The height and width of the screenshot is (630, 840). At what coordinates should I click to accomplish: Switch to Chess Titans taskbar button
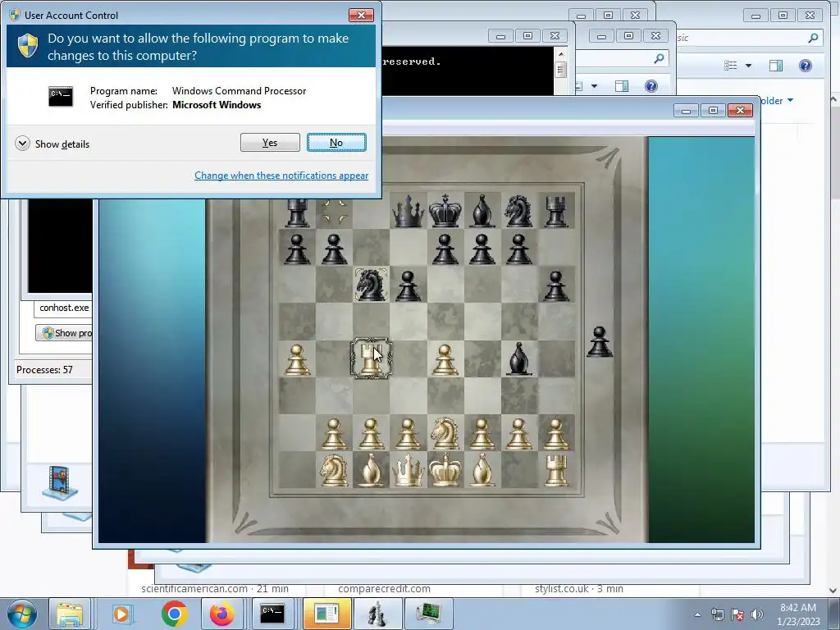point(378,614)
